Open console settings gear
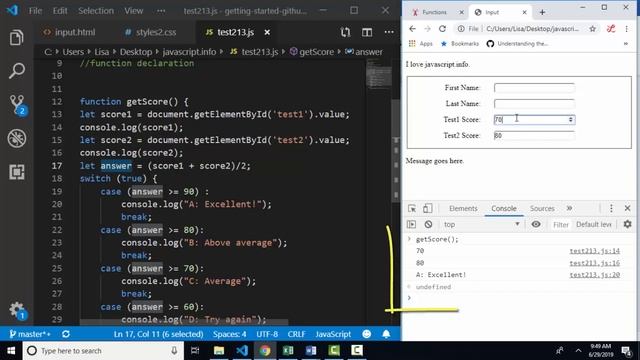Screen dimensions: 640x360 tap(627, 224)
